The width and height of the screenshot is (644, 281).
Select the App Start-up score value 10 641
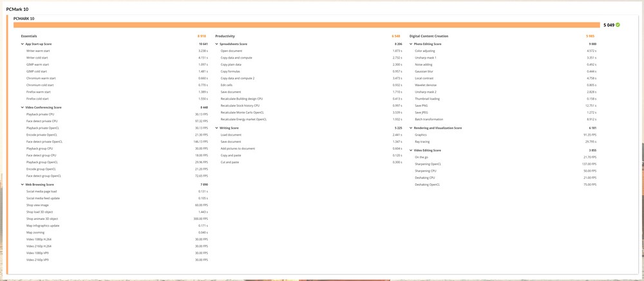point(203,44)
